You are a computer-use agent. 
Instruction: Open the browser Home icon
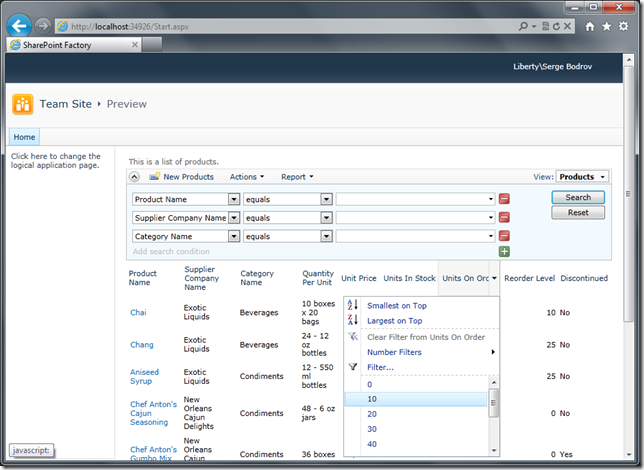point(590,27)
